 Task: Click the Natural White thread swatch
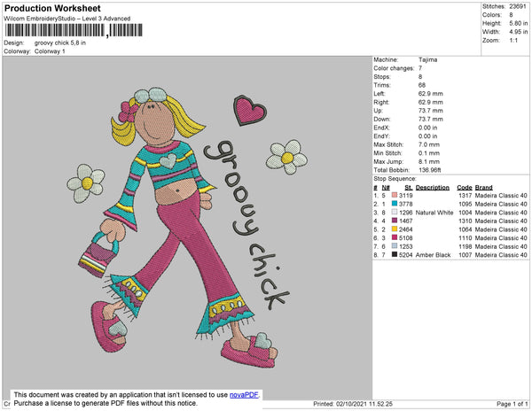click(x=395, y=212)
